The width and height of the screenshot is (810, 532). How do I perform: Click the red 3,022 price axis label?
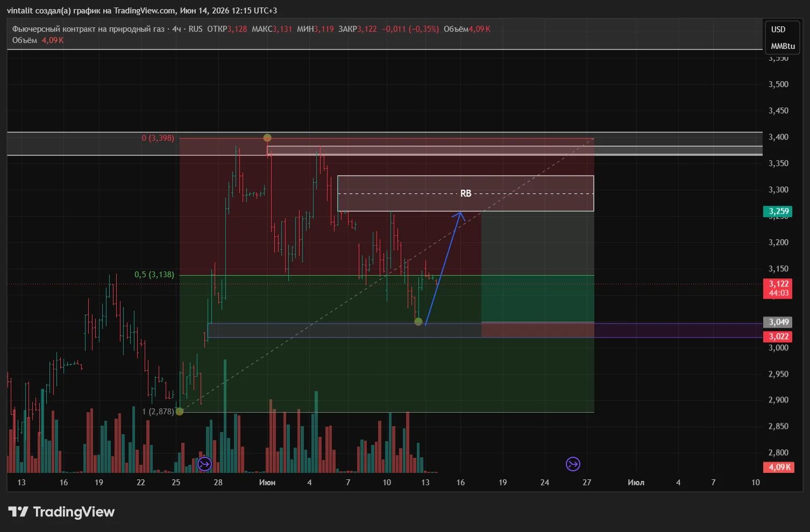(778, 337)
